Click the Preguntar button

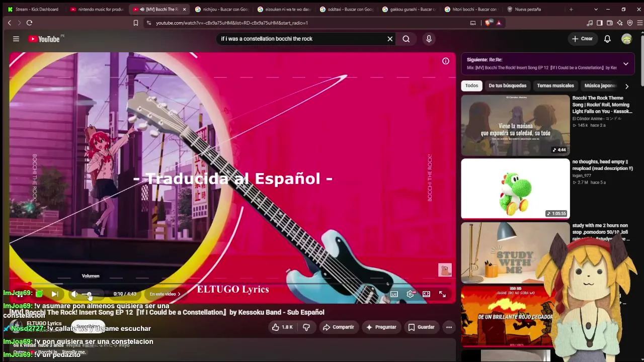[x=381, y=327]
